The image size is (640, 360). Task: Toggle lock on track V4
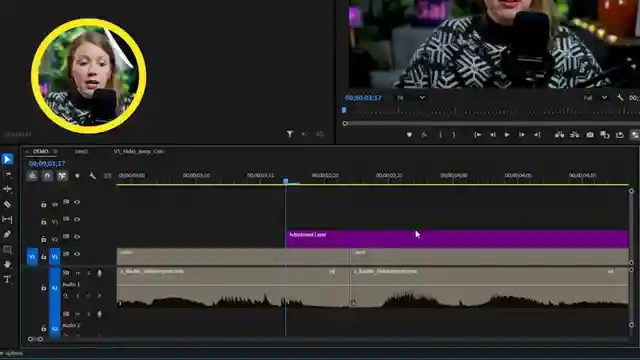click(x=44, y=204)
